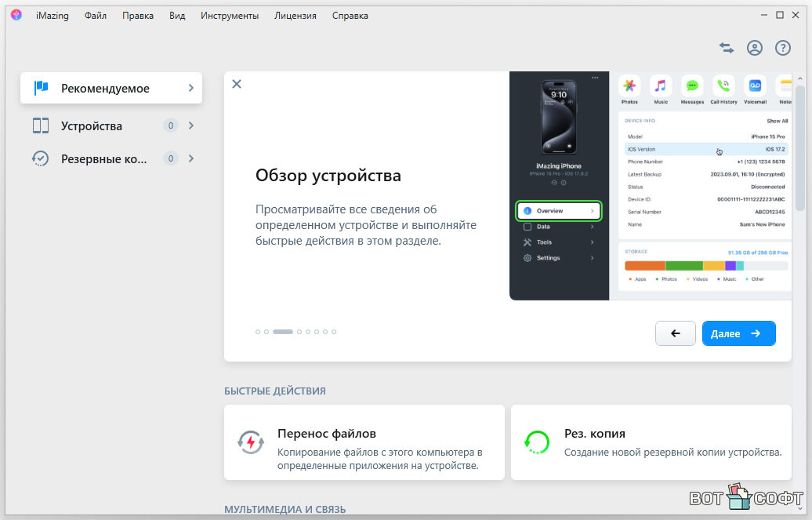Screen dimensions: 812x520
Task: Click the Devices sidebar icon
Action: (41, 126)
